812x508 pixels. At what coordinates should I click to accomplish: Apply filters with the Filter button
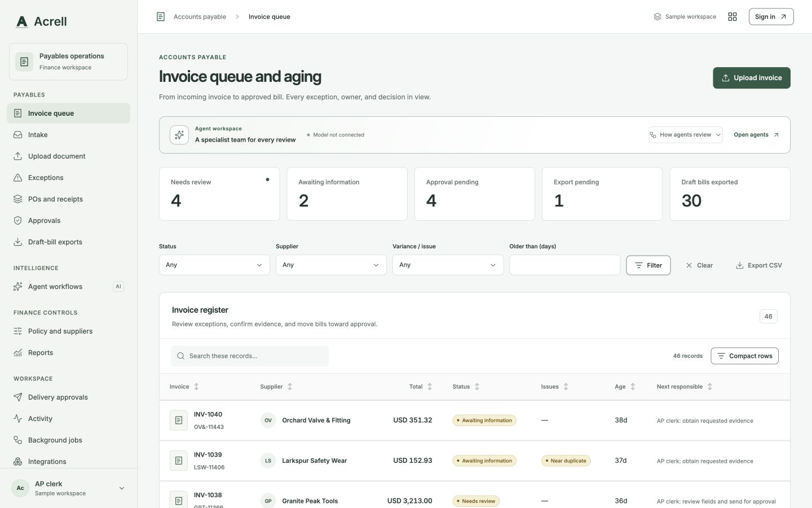tap(648, 265)
